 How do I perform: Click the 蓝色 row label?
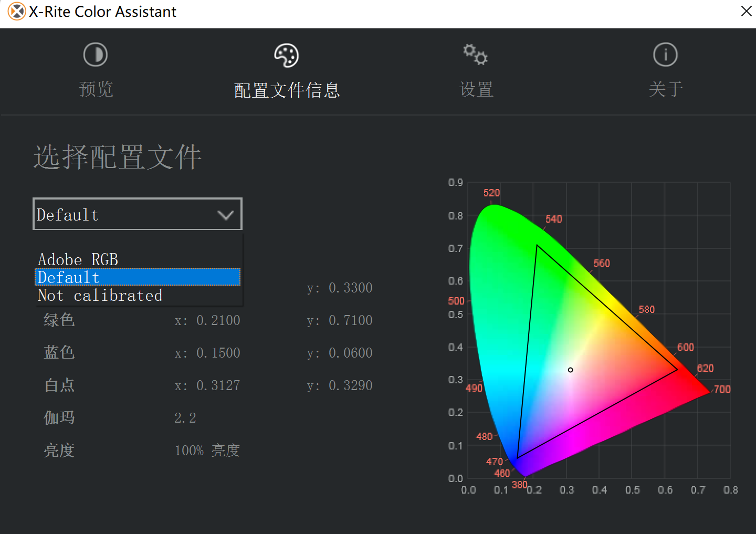click(x=59, y=352)
